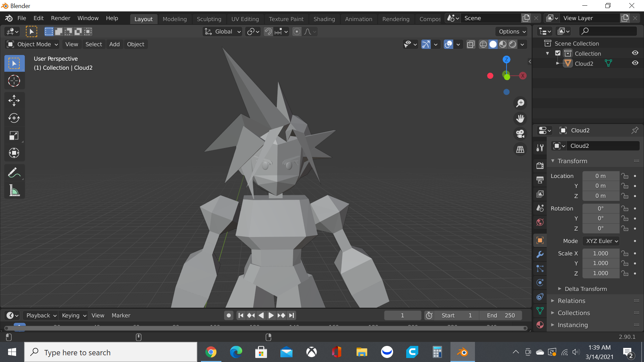Click the pan view hand icon
This screenshot has width=644, height=362.
point(520,119)
